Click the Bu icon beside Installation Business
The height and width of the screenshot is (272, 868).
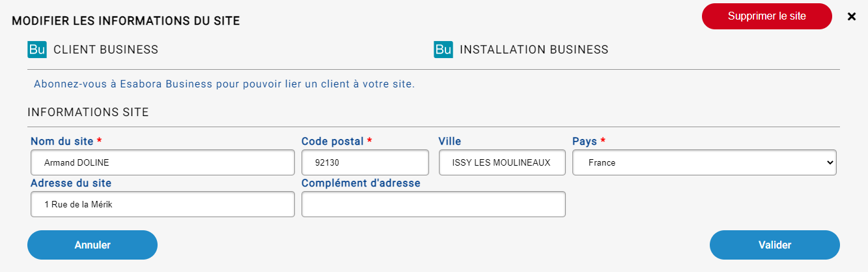(x=443, y=50)
